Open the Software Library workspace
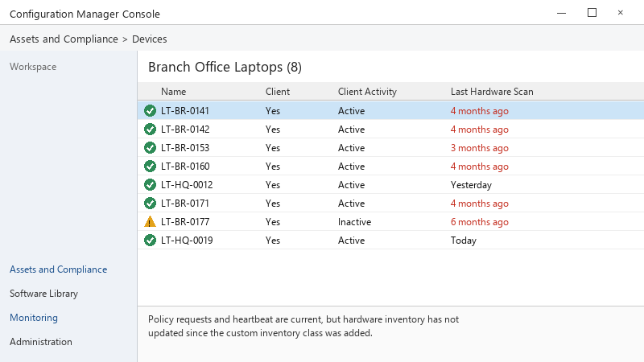This screenshot has width=644, height=362. (44, 294)
